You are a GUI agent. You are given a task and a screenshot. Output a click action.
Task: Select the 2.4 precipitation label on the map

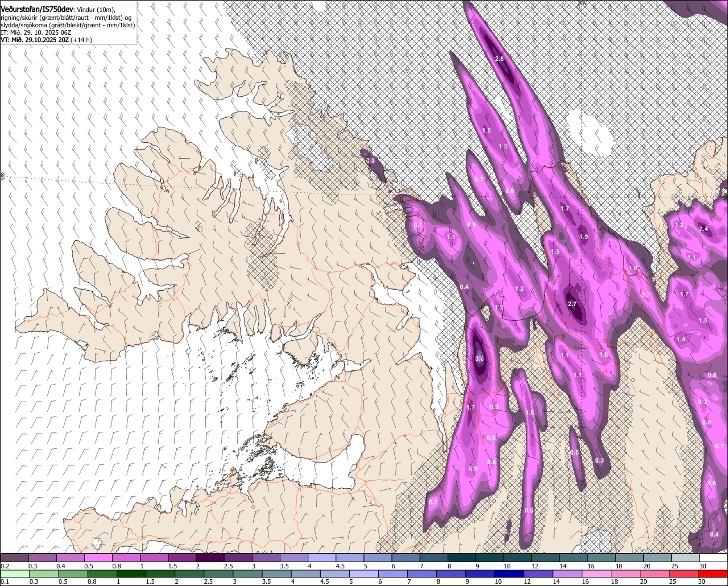coord(704,229)
